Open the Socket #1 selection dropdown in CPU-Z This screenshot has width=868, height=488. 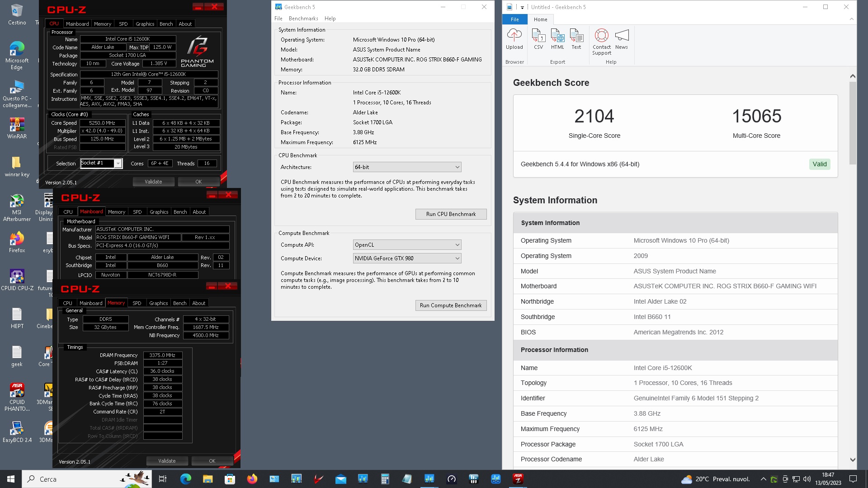click(x=101, y=164)
